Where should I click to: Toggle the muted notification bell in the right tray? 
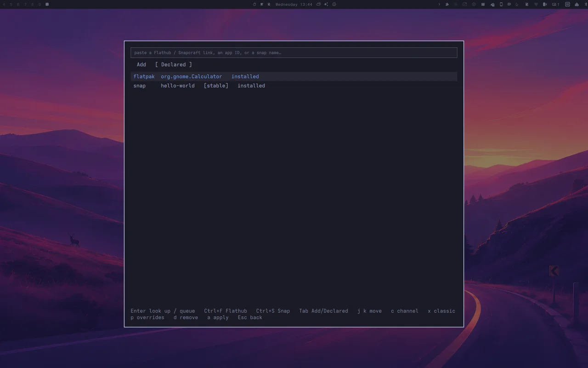coord(526,4)
